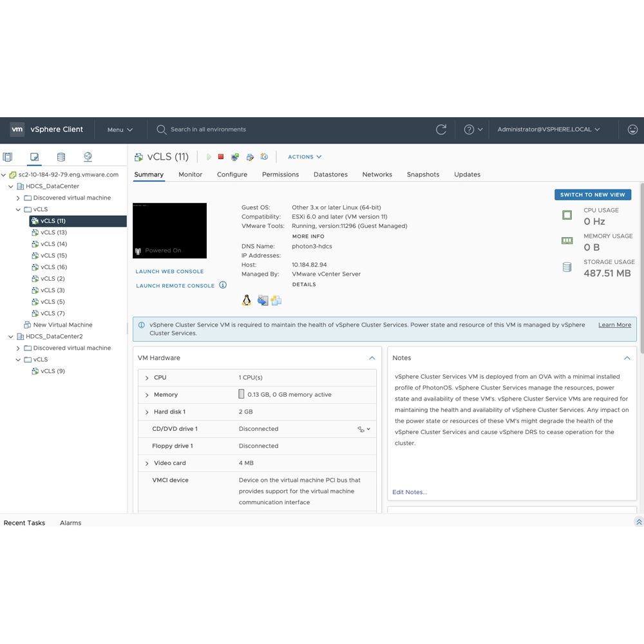The width and height of the screenshot is (644, 644).
Task: Open the Storage inventory view
Action: pyautogui.click(x=61, y=156)
